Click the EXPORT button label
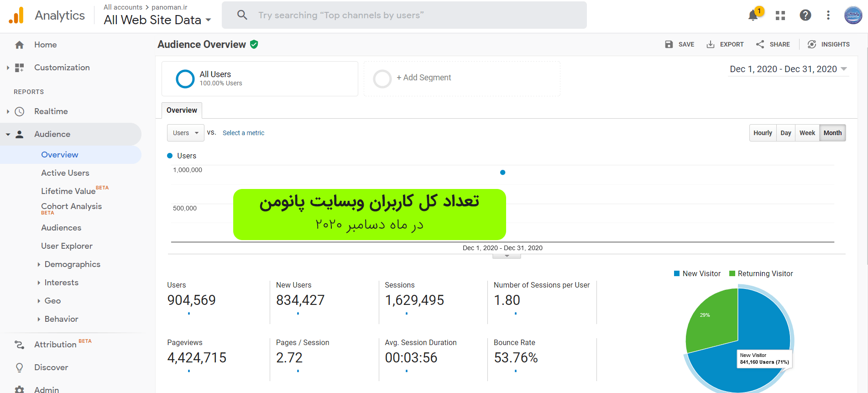The width and height of the screenshot is (868, 393). pos(732,44)
